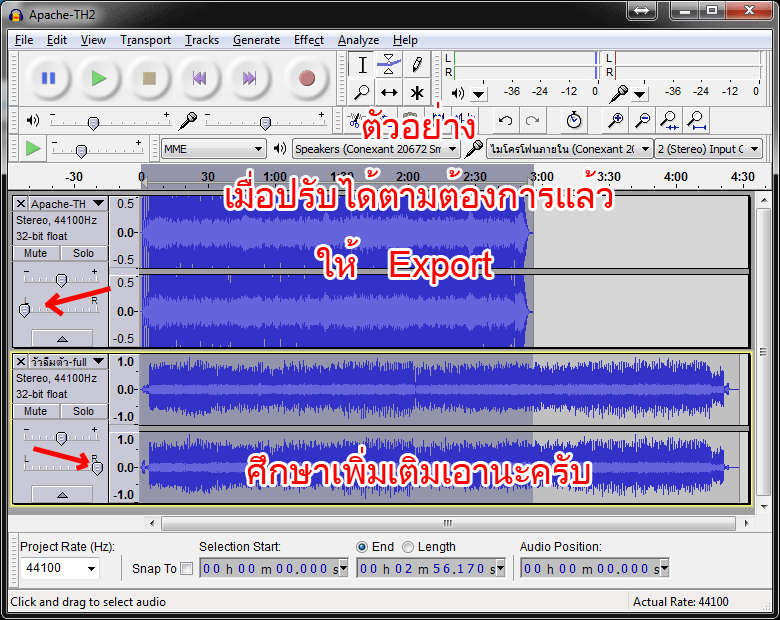Open the Apache-TH track name menu

coord(68,204)
